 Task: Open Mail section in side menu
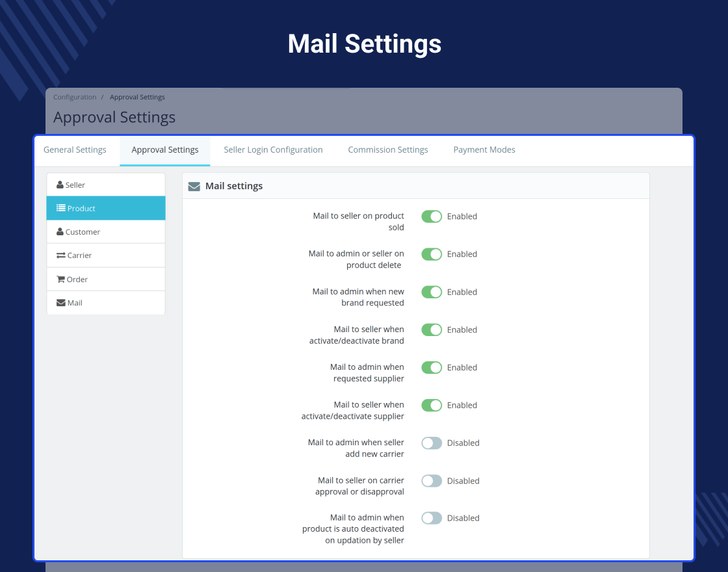pos(106,303)
